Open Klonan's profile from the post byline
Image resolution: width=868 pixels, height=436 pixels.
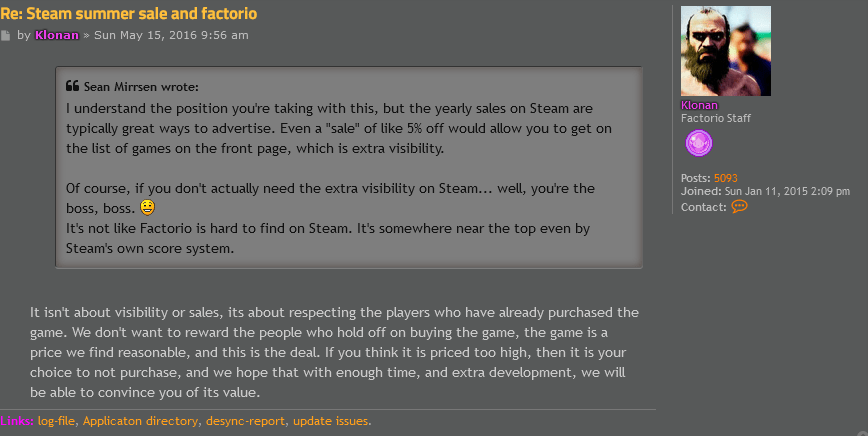pyautogui.click(x=58, y=35)
